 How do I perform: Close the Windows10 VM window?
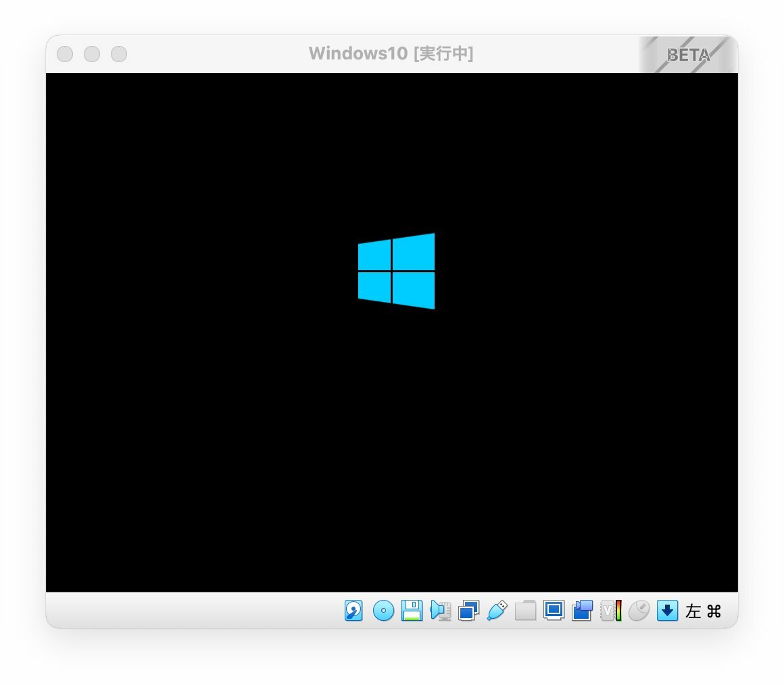65,54
